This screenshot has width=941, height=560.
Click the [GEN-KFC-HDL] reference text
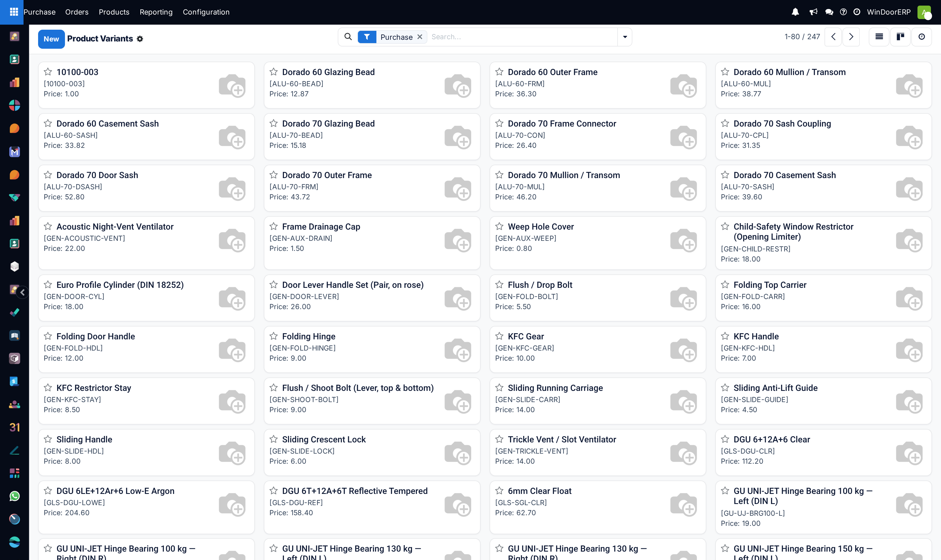[748, 348]
